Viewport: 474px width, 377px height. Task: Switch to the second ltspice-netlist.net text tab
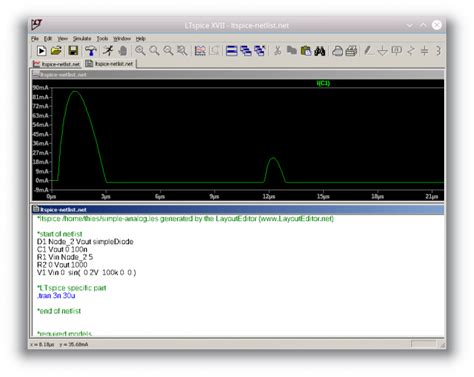coord(110,64)
